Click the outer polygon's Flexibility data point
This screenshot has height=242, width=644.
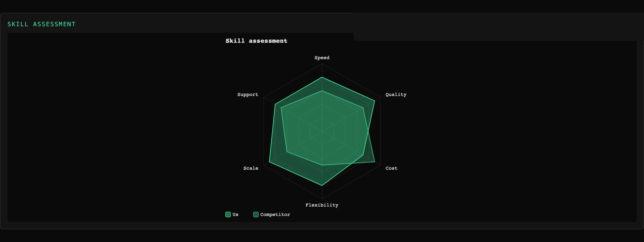point(322,186)
